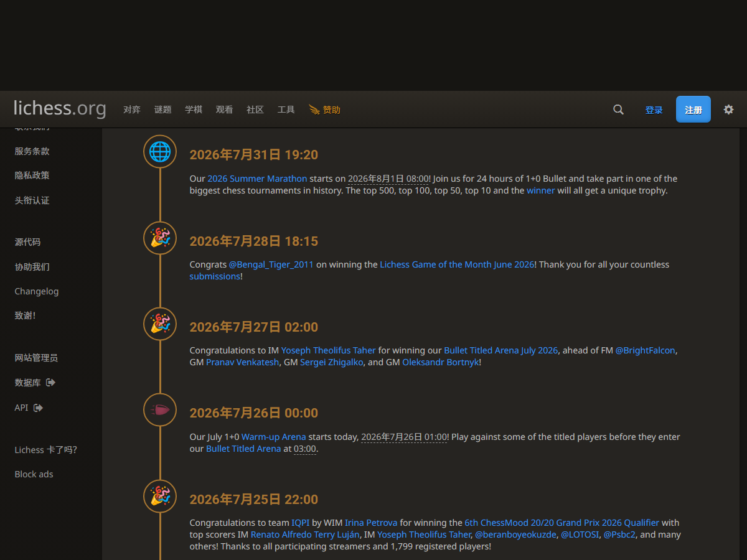Open Lichess Game of the Month June 2026
Viewport: 747px width, 560px height.
[457, 264]
